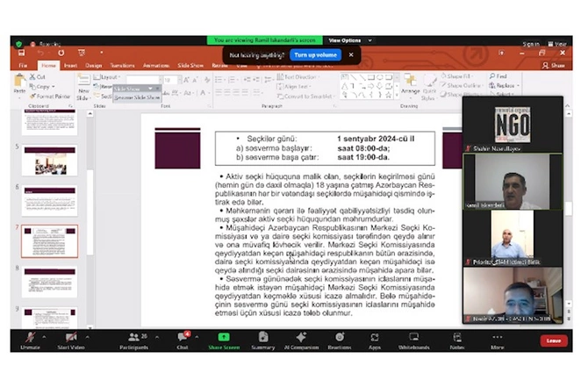Open Zoom Apps

[x=374, y=340]
